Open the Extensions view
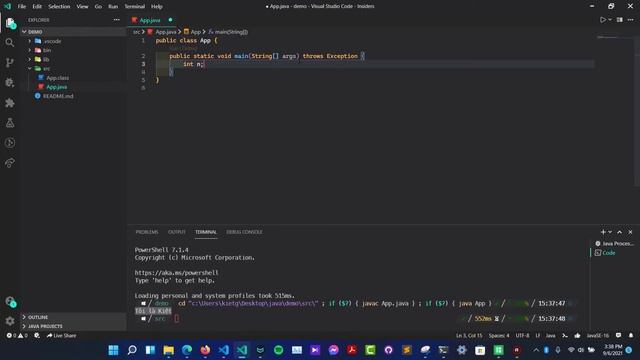This screenshot has width=640, height=360. [10, 102]
